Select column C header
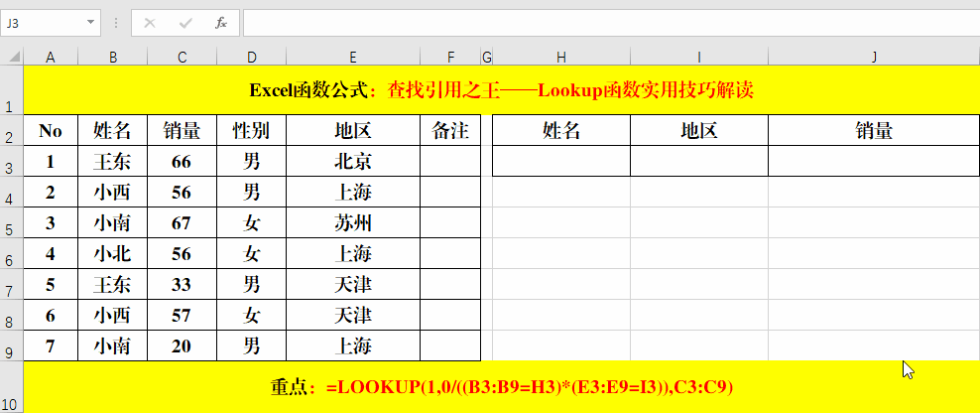This screenshot has height=413, width=980. coord(182,57)
